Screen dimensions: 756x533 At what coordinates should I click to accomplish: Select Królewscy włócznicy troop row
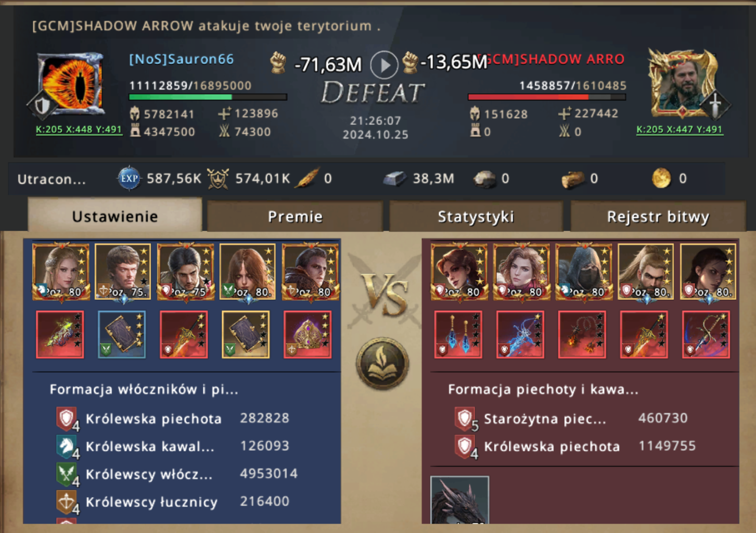pyautogui.click(x=177, y=474)
